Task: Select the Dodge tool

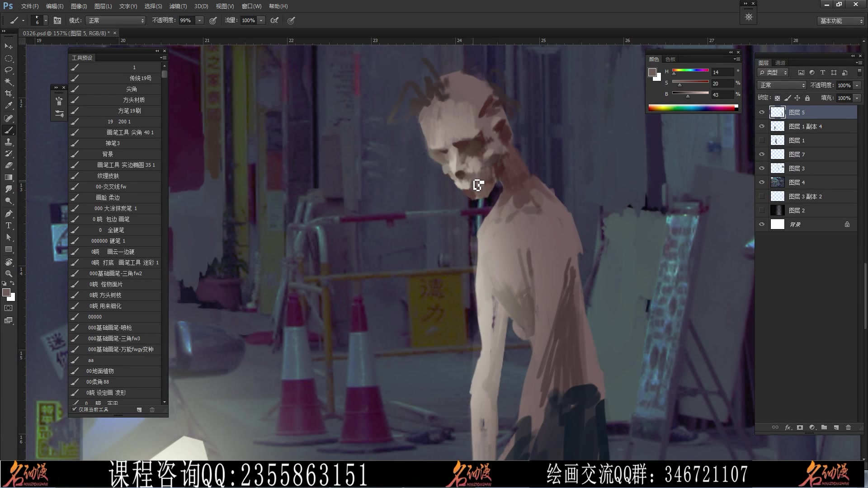Action: [x=9, y=201]
